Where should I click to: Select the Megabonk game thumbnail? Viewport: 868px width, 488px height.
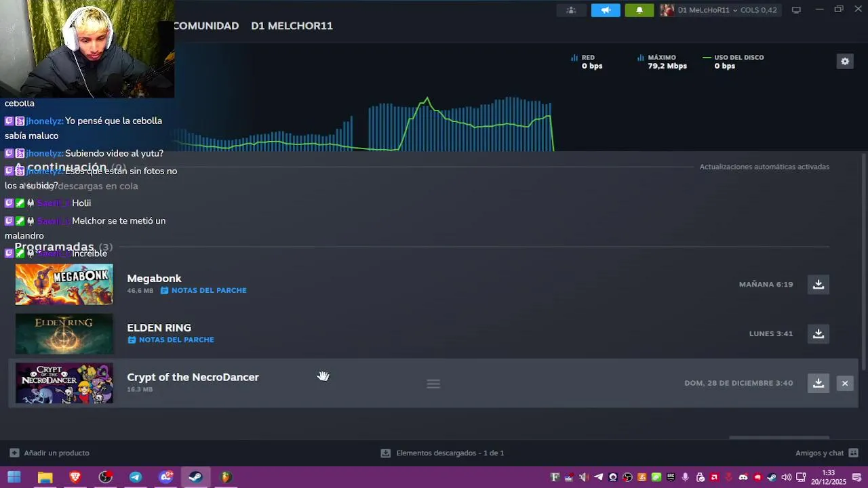(64, 285)
